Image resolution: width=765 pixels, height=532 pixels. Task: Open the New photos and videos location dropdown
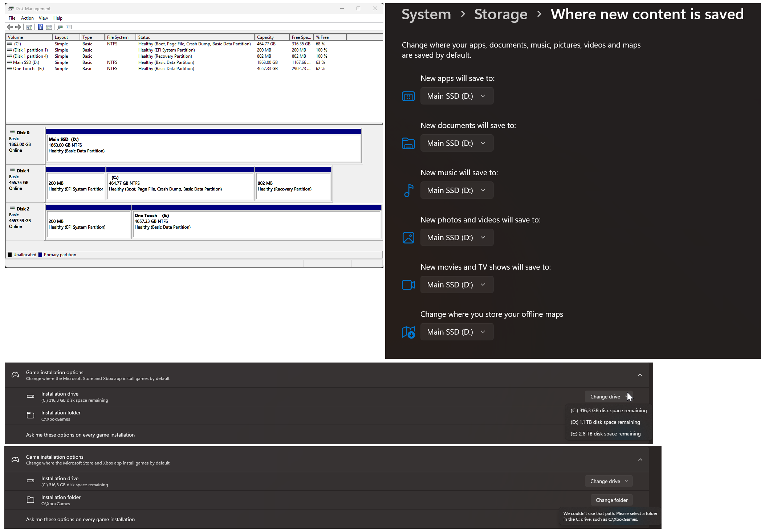point(457,237)
